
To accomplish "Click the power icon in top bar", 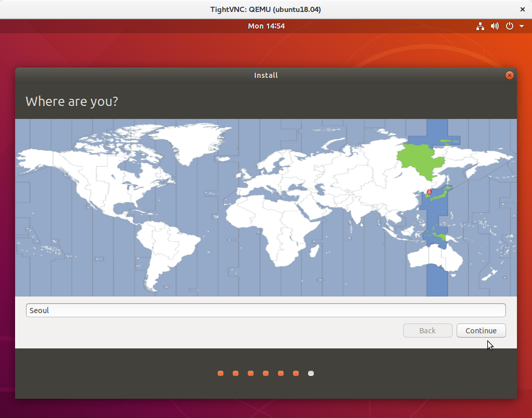I will 509,26.
